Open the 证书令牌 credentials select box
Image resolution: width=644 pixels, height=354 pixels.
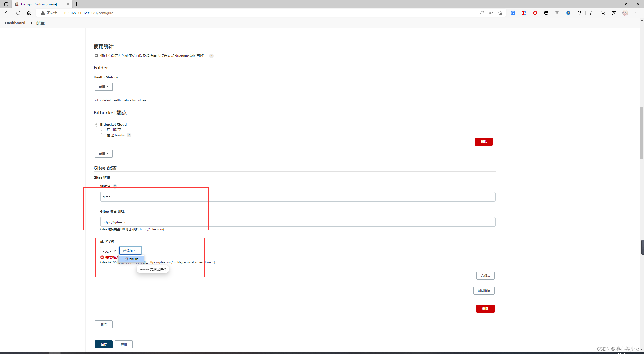pyautogui.click(x=109, y=251)
